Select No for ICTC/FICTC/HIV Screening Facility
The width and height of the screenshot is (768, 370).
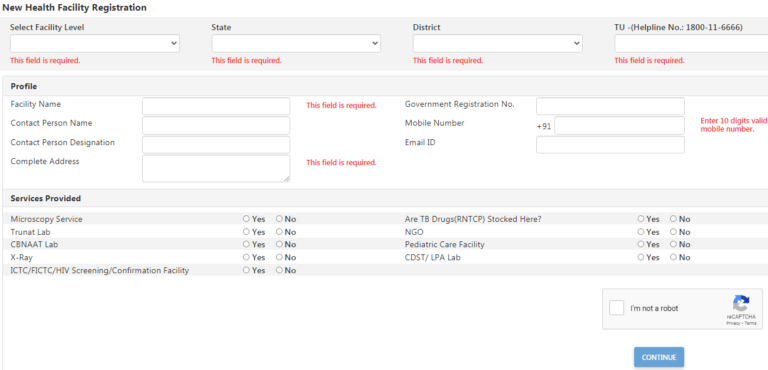[279, 271]
